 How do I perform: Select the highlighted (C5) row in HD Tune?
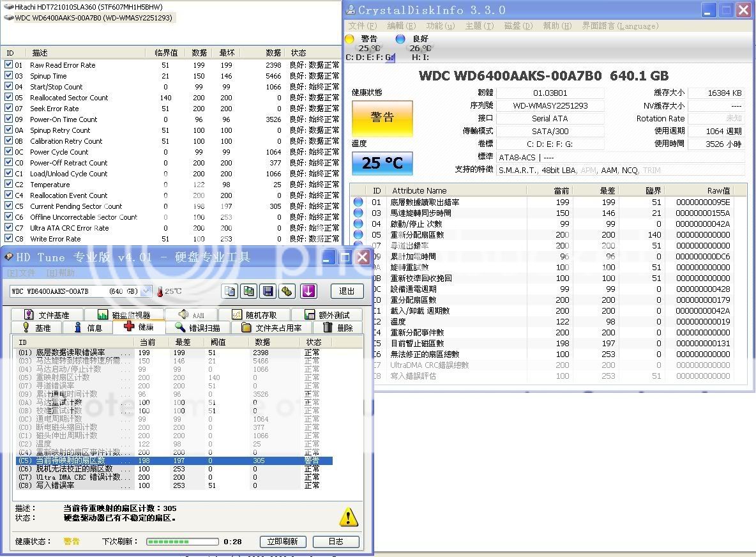174,461
